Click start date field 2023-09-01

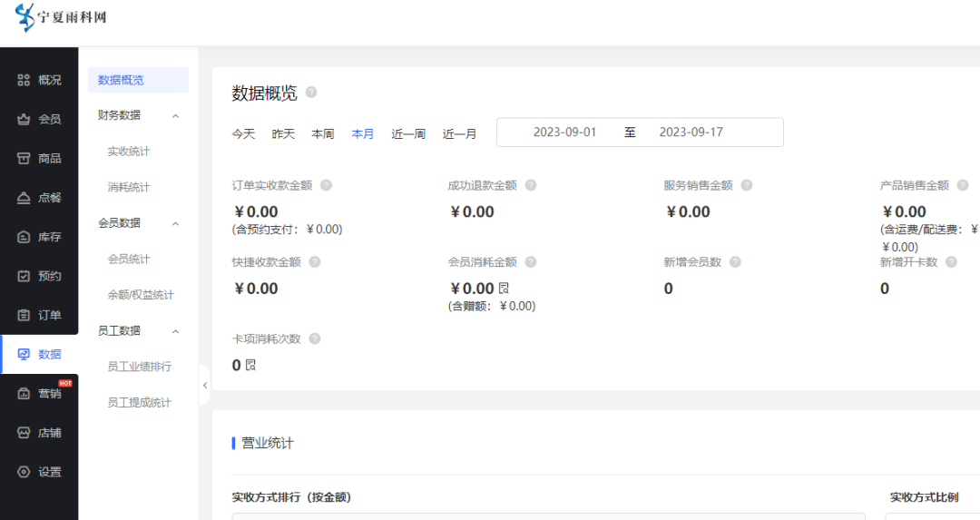pos(565,132)
